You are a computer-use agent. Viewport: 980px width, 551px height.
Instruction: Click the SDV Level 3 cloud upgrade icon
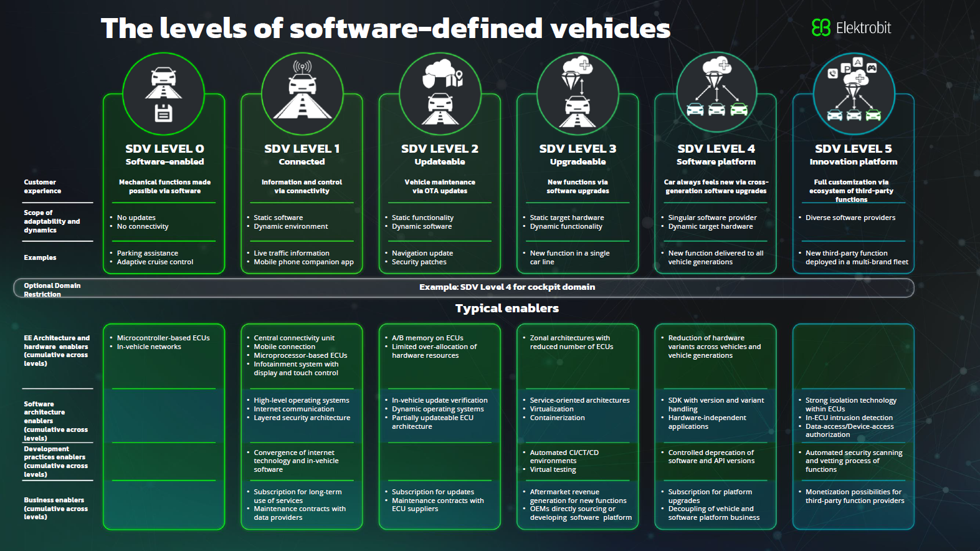pos(578,93)
